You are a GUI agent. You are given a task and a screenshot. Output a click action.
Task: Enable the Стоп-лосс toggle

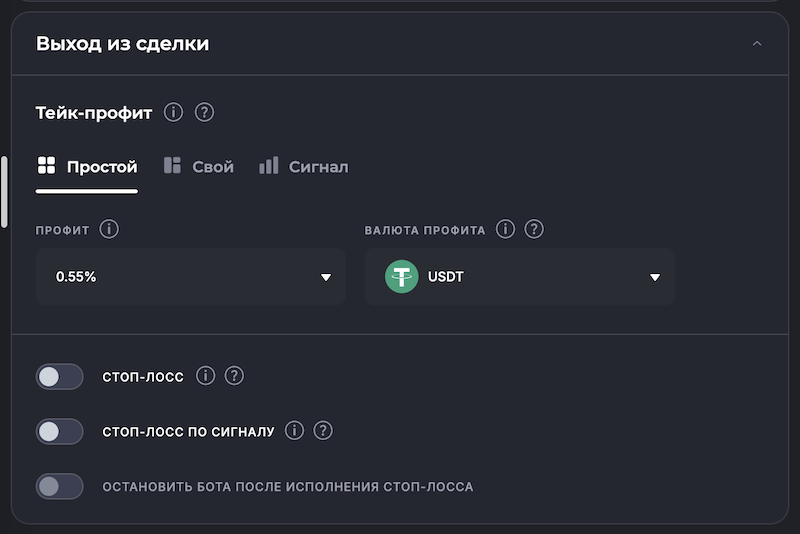pos(59,377)
